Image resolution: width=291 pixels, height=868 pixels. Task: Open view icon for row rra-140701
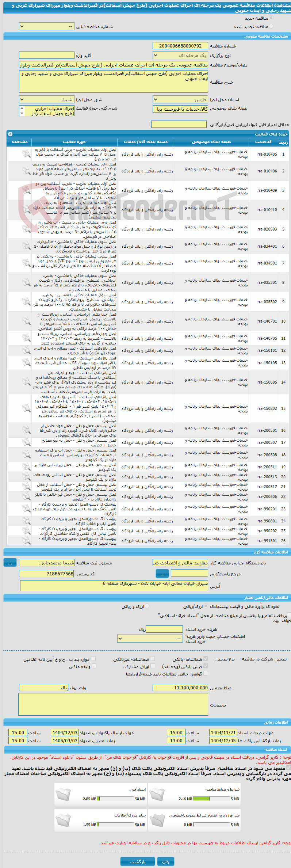click(x=26, y=321)
